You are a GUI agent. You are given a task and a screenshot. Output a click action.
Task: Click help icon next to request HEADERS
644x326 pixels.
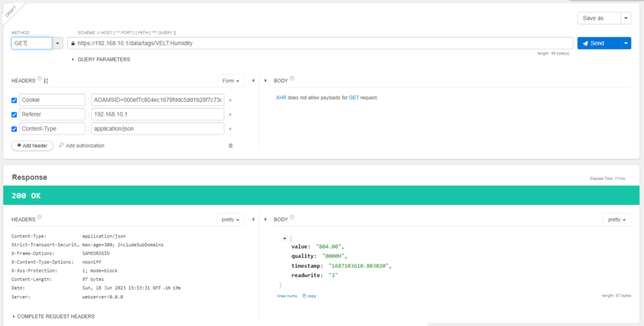(x=40, y=79)
